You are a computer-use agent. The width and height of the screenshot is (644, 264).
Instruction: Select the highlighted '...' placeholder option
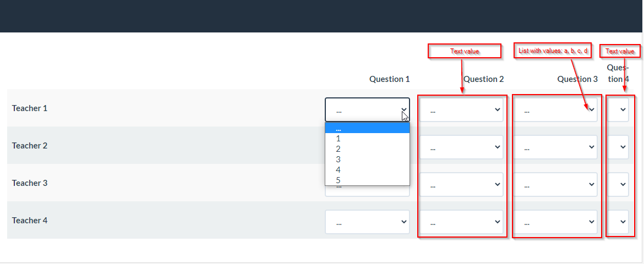point(367,128)
